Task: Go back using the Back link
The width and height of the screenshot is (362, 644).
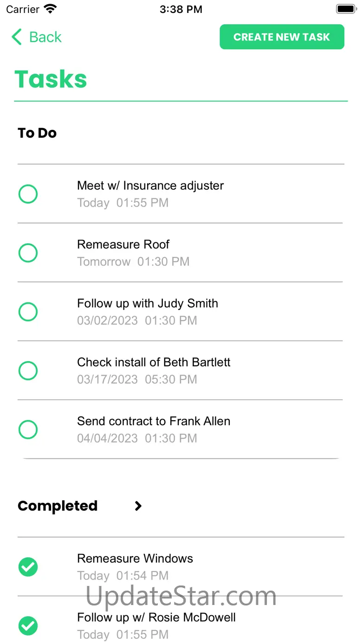Action: 37,37
